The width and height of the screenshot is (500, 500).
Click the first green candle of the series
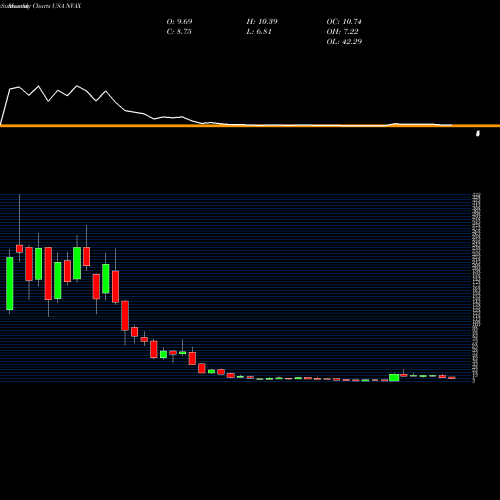[10, 283]
